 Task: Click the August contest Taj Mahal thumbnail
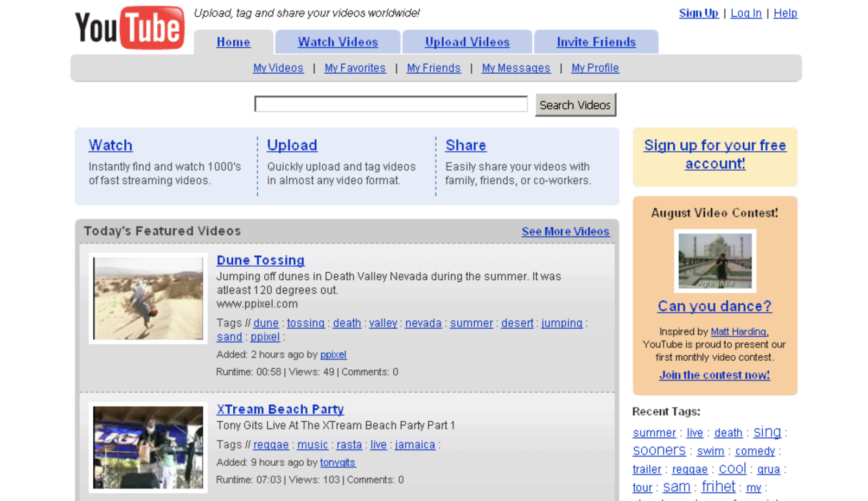point(715,261)
